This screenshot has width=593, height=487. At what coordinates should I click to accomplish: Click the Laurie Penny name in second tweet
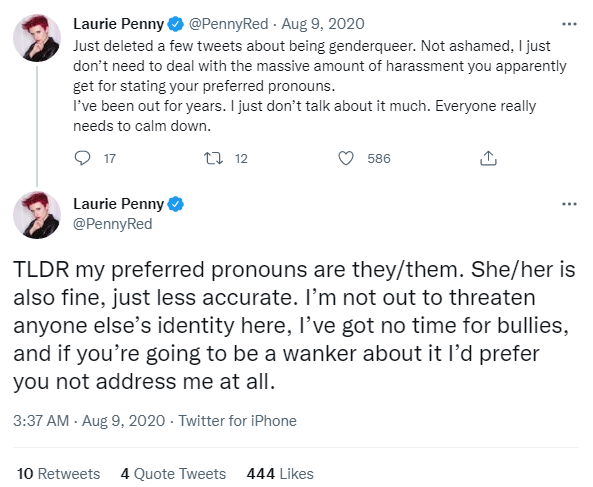pyautogui.click(x=119, y=204)
